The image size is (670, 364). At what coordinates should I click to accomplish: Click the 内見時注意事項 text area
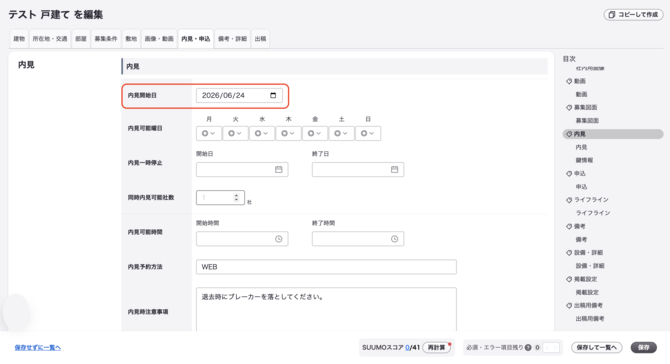pyautogui.click(x=326, y=309)
